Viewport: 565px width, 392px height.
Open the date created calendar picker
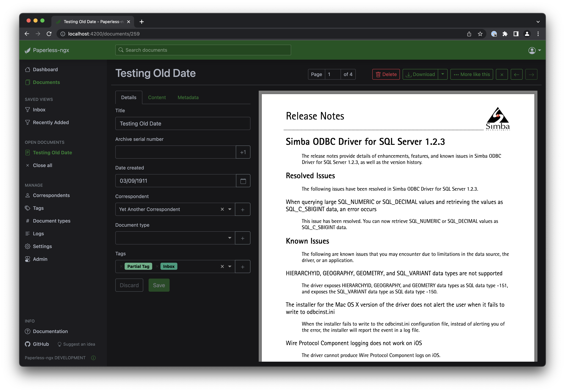243,181
